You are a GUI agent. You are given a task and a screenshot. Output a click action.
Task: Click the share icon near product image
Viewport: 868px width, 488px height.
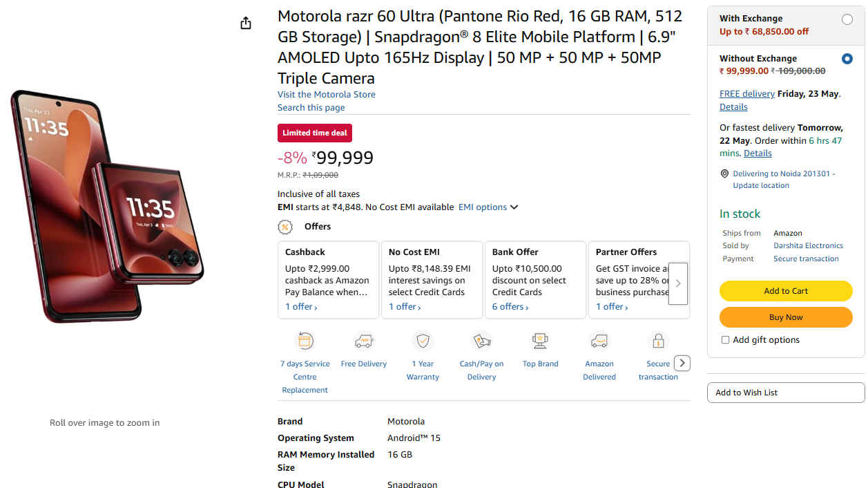click(x=246, y=24)
